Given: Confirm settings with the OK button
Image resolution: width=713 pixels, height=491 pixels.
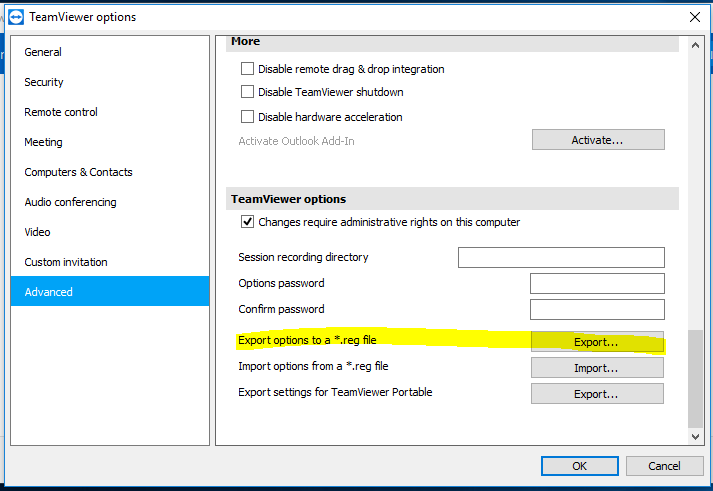Looking at the screenshot, I should tap(579, 466).
